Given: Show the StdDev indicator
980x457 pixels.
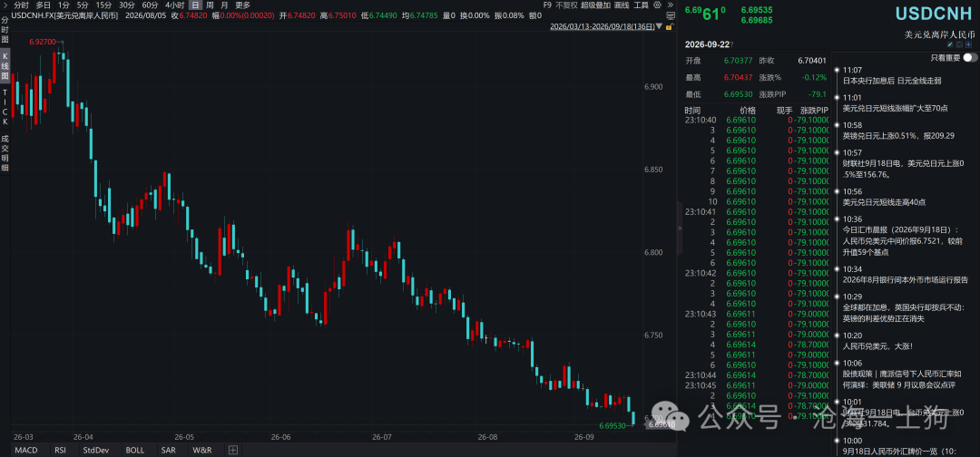Looking at the screenshot, I should point(95,450).
